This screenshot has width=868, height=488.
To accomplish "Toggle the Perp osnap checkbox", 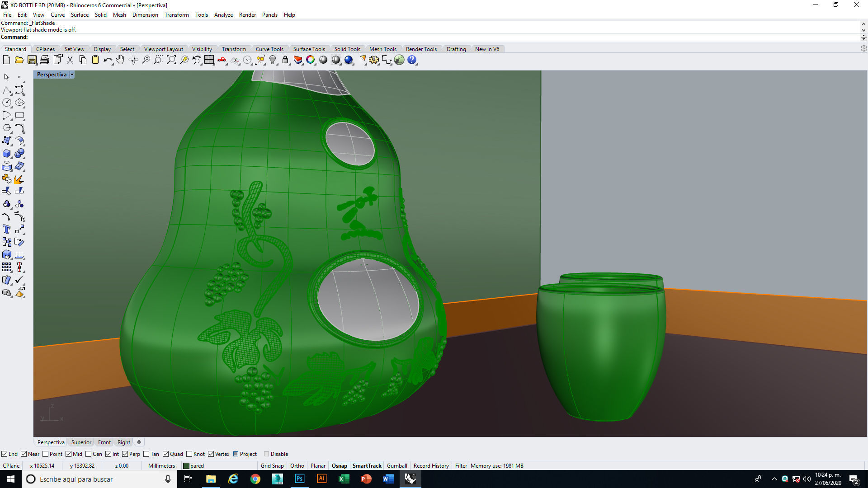I will tap(125, 454).
